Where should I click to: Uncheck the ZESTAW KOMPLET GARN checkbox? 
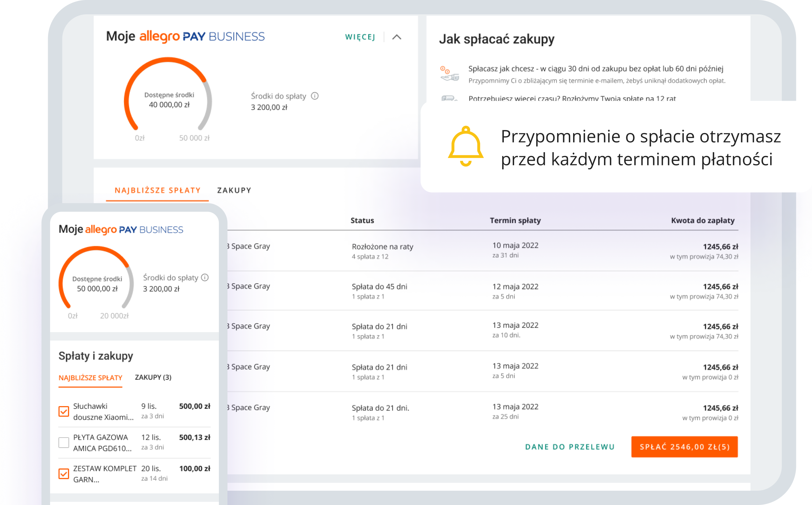click(64, 474)
